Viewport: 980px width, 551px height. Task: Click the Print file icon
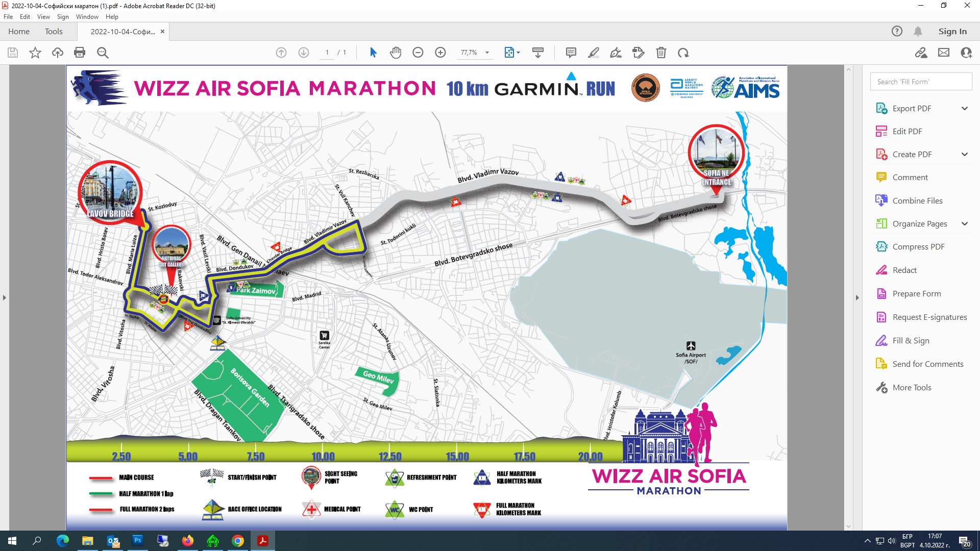point(80,53)
